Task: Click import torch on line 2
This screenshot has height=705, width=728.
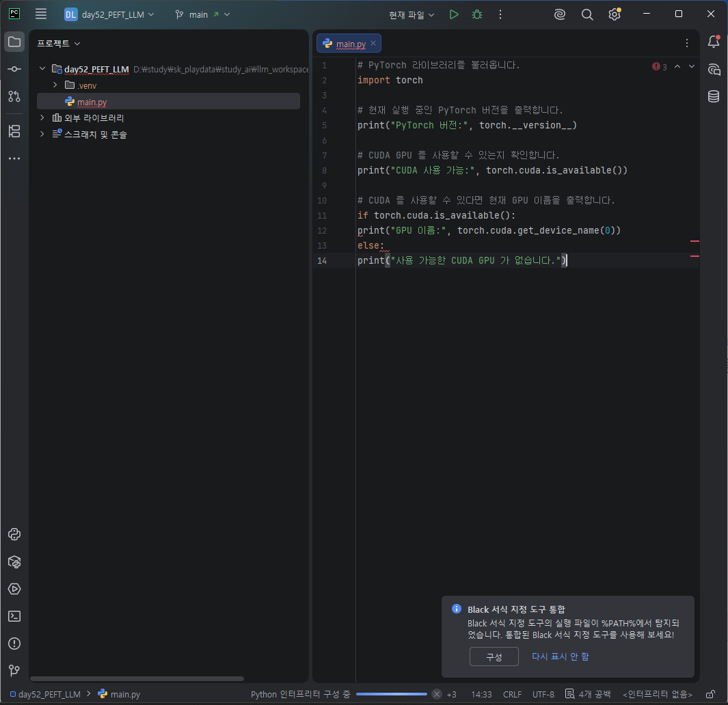Action: point(390,81)
